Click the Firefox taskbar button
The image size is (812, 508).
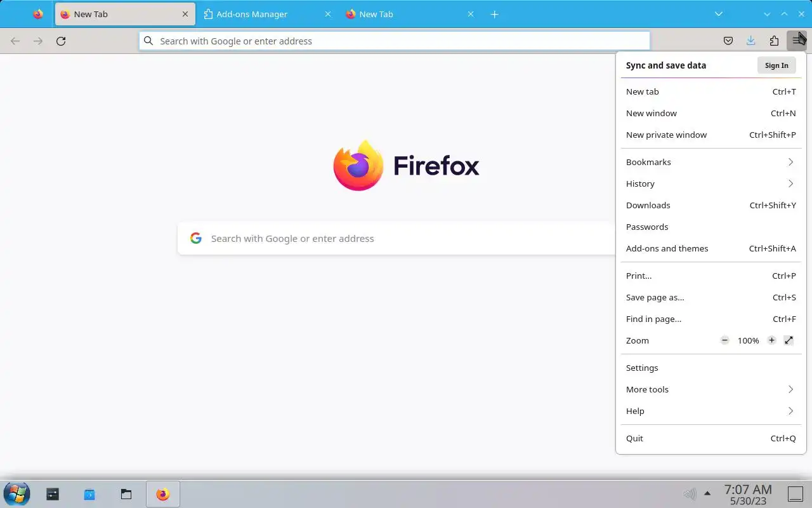(x=163, y=493)
